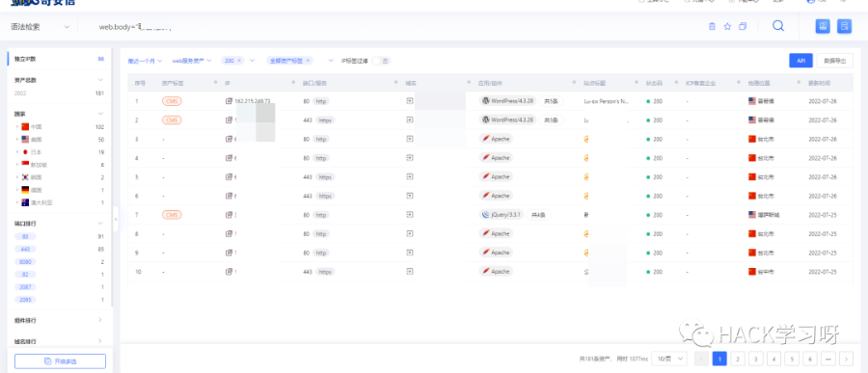Click the clipboard icon beside the star
The width and height of the screenshot is (868, 373).
[x=713, y=27]
